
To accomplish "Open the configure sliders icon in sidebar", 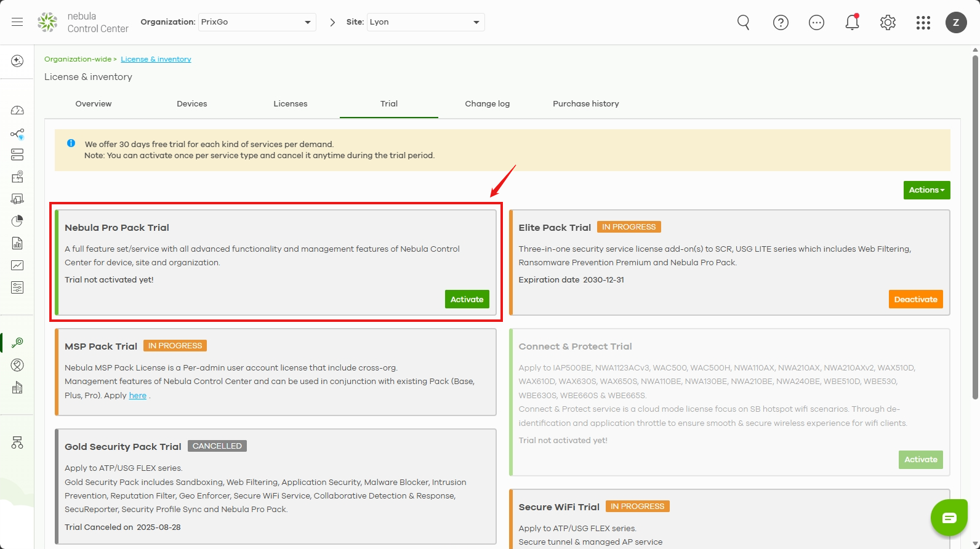I will pos(17,287).
